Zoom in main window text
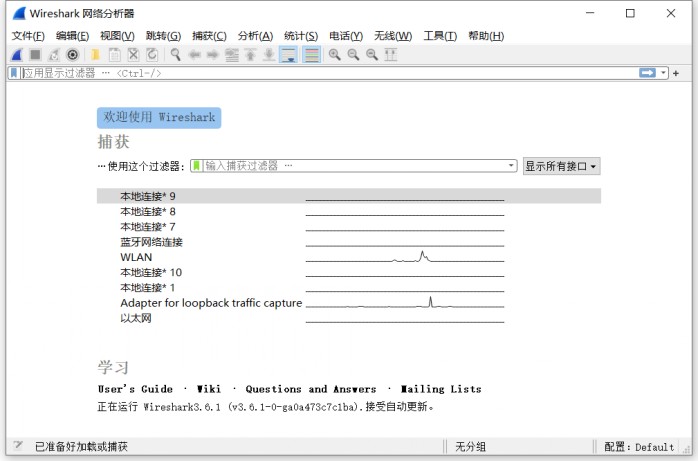The width and height of the screenshot is (698, 461). (334, 55)
